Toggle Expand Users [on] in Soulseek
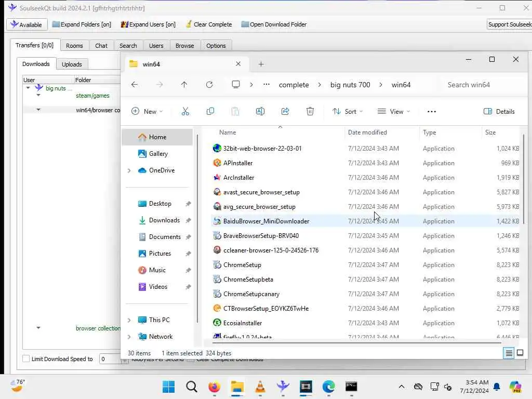The width and height of the screenshot is (532, 399). [148, 24]
